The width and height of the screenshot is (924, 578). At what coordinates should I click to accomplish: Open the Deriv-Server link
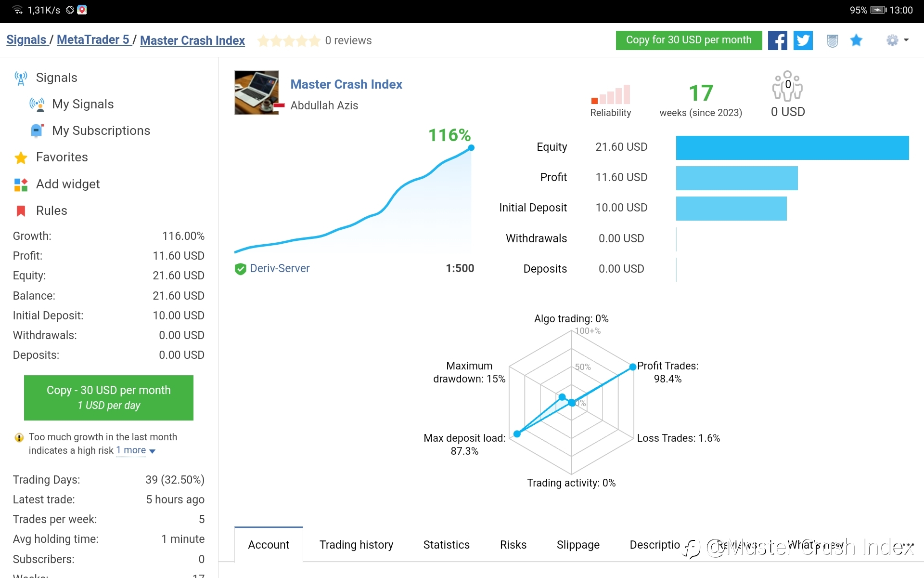pyautogui.click(x=280, y=268)
